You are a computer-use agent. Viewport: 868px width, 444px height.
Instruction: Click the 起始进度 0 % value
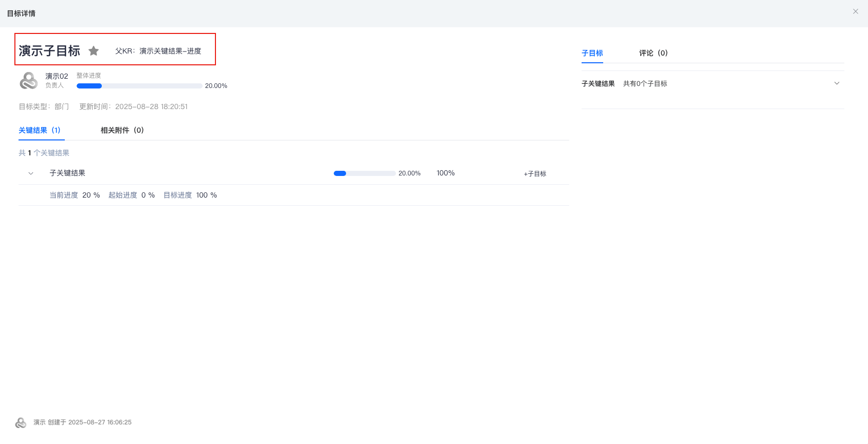pos(148,195)
